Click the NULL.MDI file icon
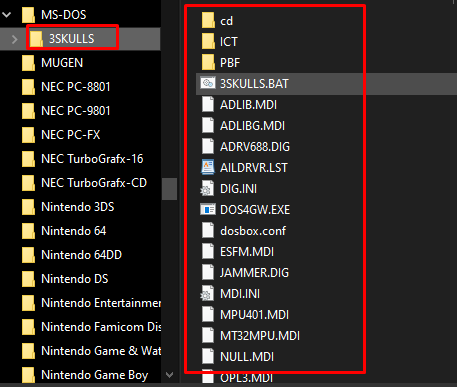The image size is (457, 387). [208, 356]
